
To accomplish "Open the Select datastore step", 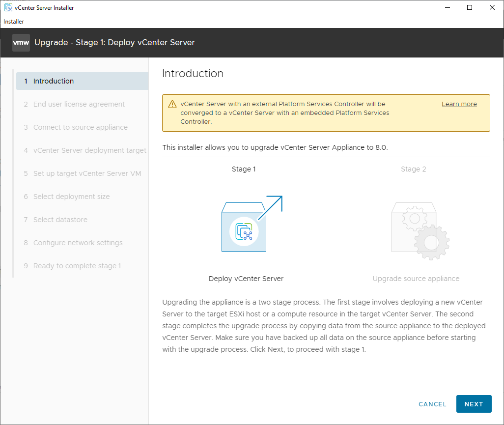I will (60, 220).
